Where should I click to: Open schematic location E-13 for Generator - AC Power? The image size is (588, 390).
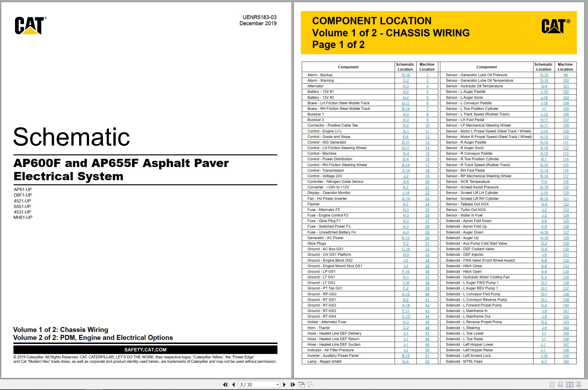pos(406,238)
